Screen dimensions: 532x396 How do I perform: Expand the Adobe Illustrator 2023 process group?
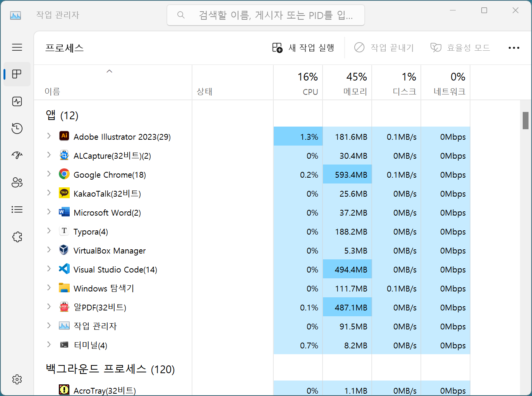point(49,136)
